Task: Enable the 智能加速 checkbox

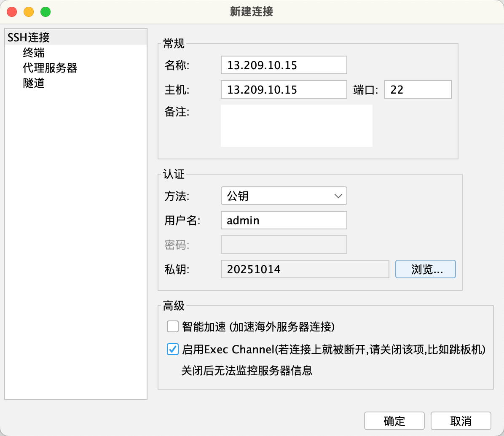Action: point(173,327)
